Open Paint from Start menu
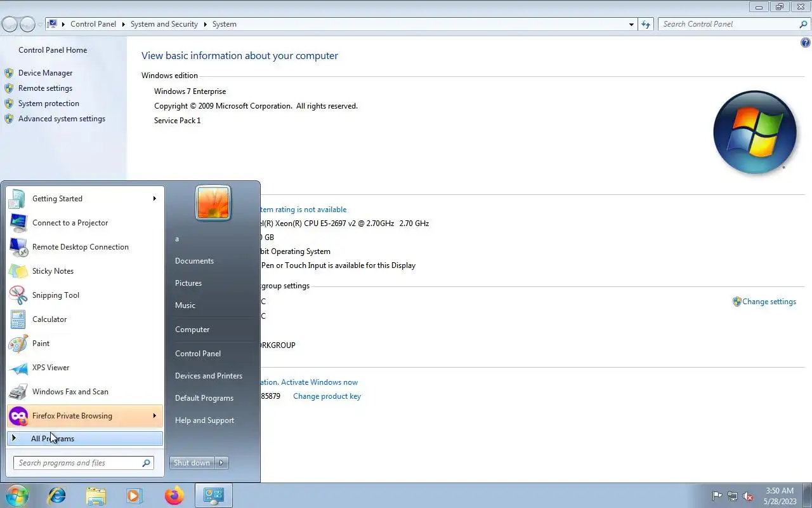 pos(85,344)
